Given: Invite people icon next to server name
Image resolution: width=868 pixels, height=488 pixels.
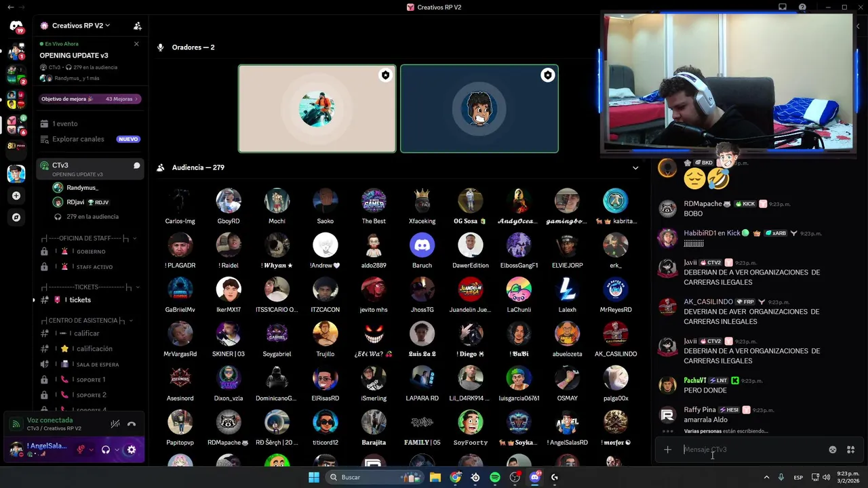Looking at the screenshot, I should tap(138, 26).
